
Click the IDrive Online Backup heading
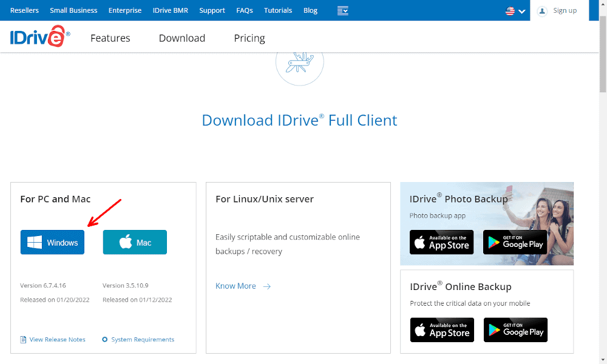click(461, 286)
